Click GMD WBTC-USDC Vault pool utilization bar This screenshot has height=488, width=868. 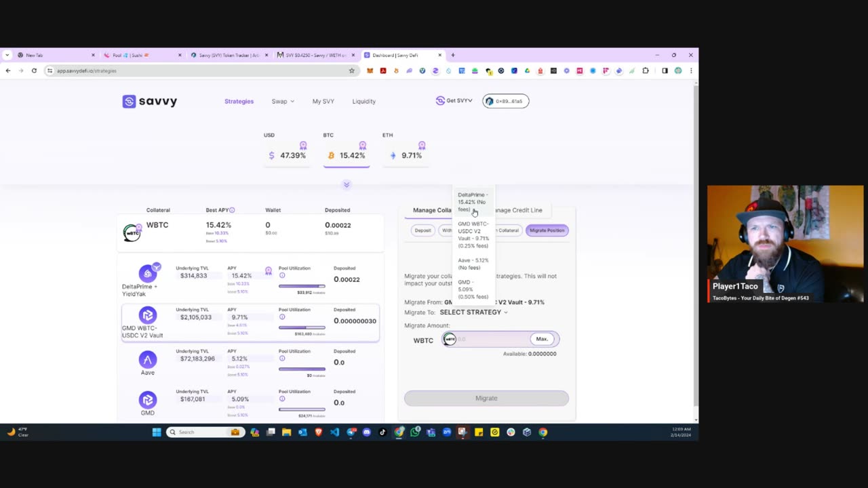pyautogui.click(x=302, y=327)
